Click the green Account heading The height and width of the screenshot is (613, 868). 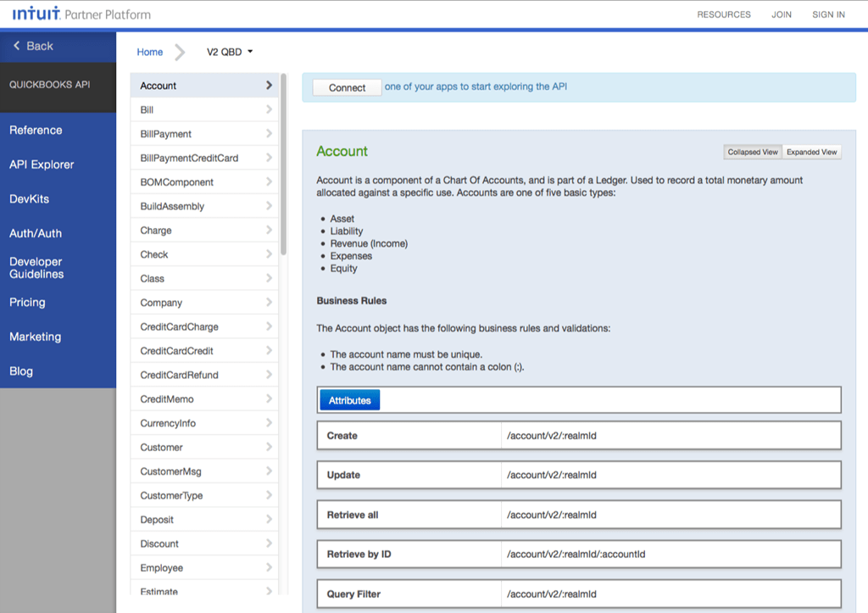click(x=342, y=151)
